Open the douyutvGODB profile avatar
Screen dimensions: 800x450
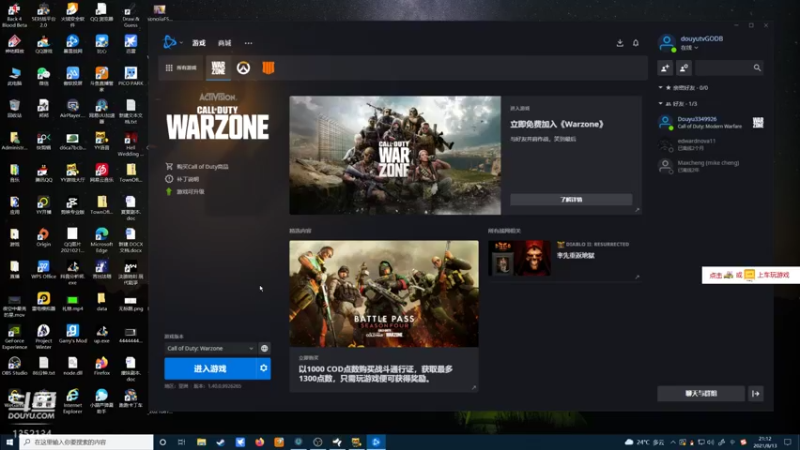pos(666,42)
